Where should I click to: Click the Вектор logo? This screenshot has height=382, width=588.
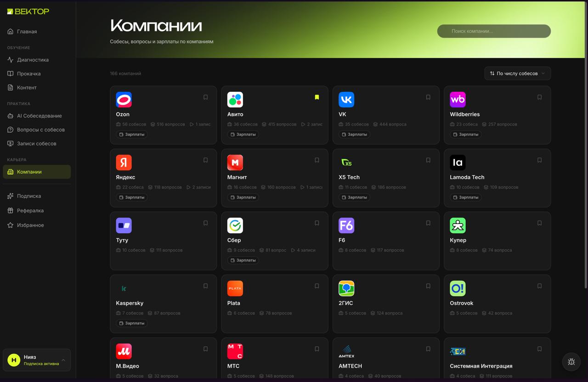point(28,11)
